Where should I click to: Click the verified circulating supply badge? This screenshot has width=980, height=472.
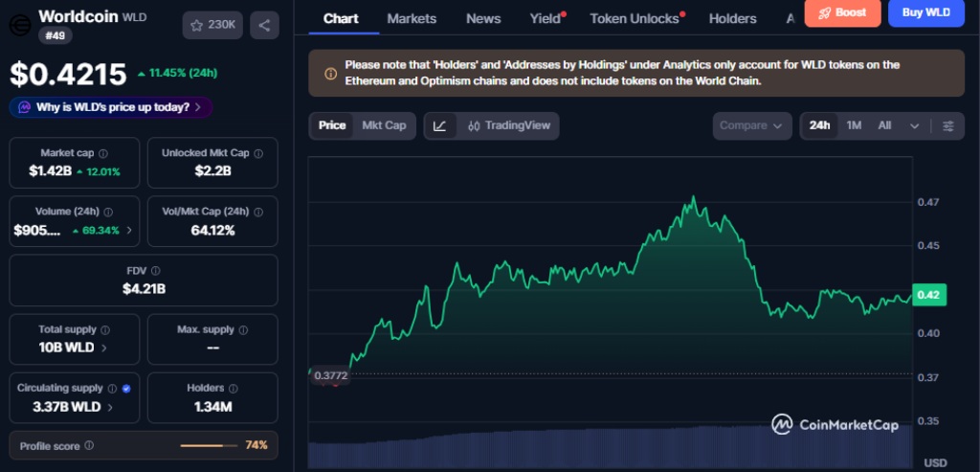point(126,389)
